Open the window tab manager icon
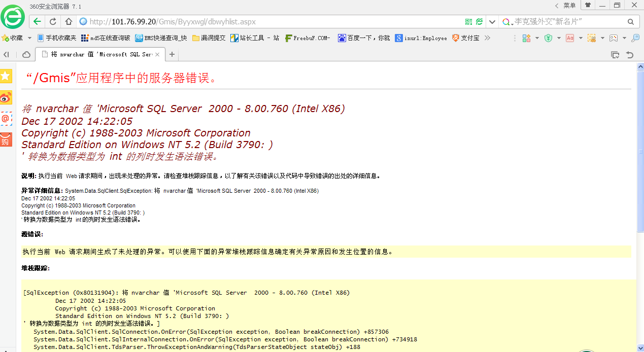The width and height of the screenshot is (644, 352). coord(615,54)
